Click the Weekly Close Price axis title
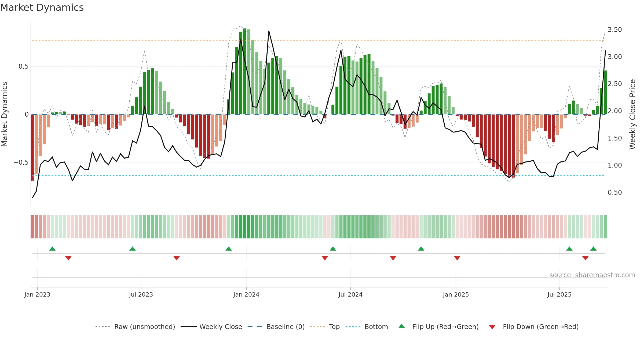Image resolution: width=644 pixels, height=362 pixels. point(632,114)
